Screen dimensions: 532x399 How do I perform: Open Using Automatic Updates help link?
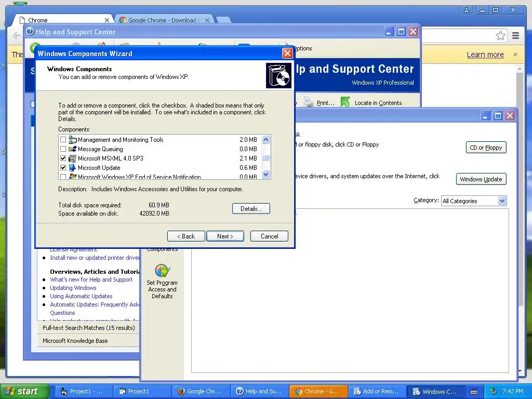pyautogui.click(x=81, y=296)
